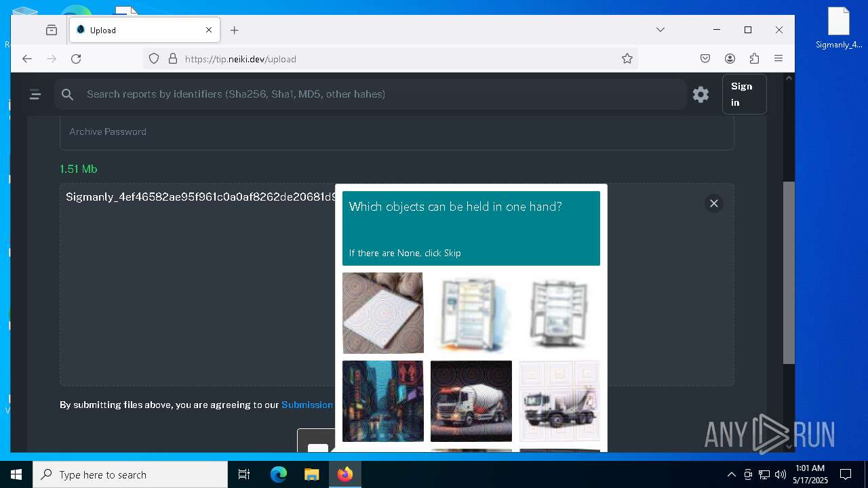Open network status tray icon
The width and height of the screenshot is (868, 488).
pos(764,474)
